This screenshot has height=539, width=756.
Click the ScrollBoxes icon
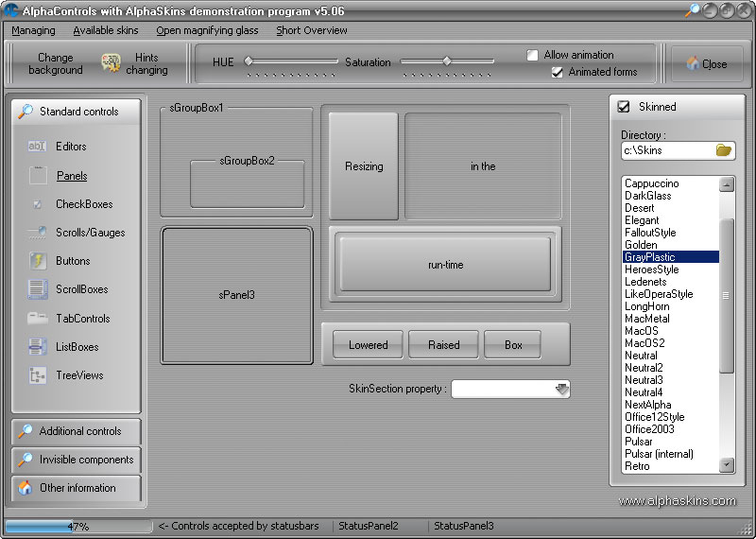click(x=38, y=289)
